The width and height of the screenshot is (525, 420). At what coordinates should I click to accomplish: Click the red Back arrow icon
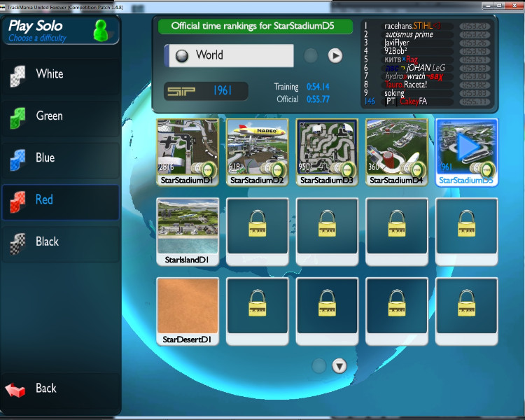click(x=15, y=389)
